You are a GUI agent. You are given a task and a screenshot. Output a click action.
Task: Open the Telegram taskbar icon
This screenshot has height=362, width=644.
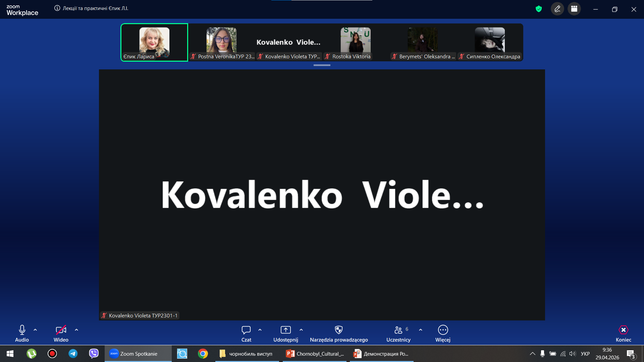tap(73, 354)
